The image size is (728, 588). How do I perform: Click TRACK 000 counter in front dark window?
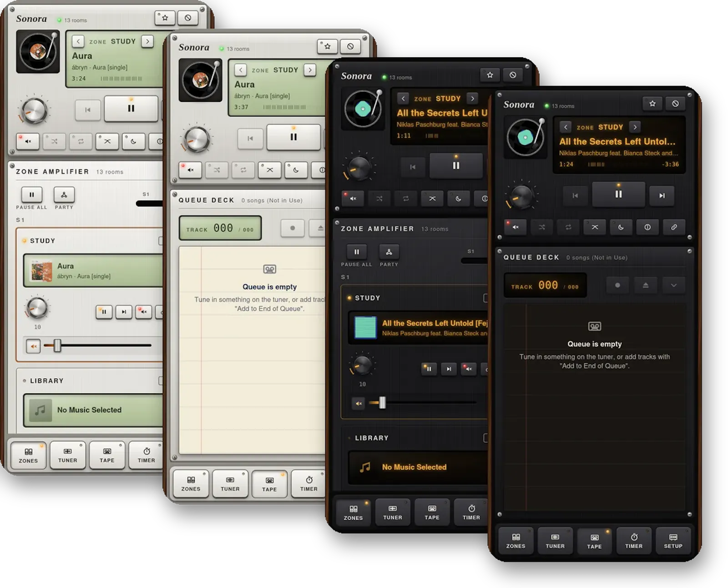pos(545,286)
